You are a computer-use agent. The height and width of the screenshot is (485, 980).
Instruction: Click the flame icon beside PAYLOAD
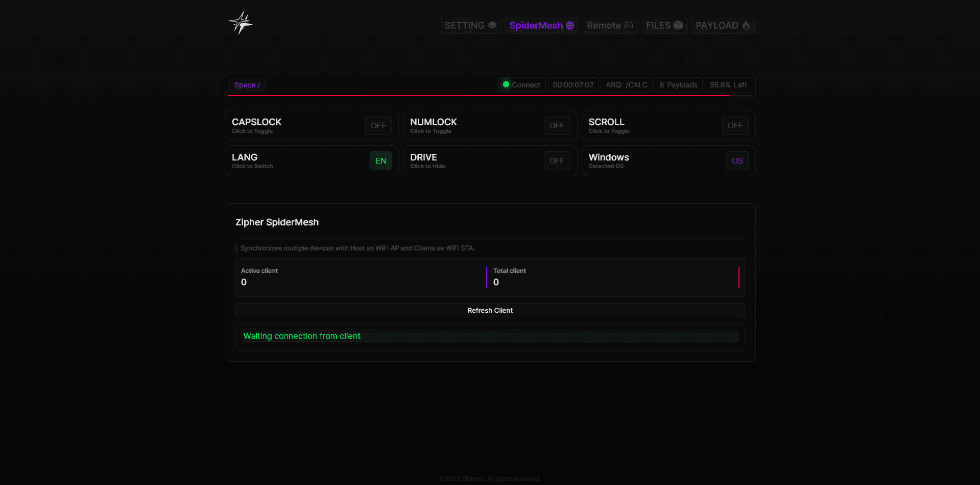pos(746,25)
